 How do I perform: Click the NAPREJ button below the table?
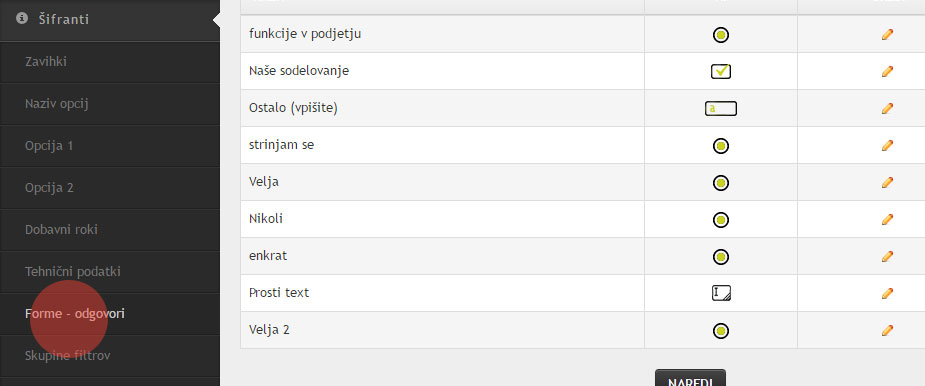tap(690, 378)
